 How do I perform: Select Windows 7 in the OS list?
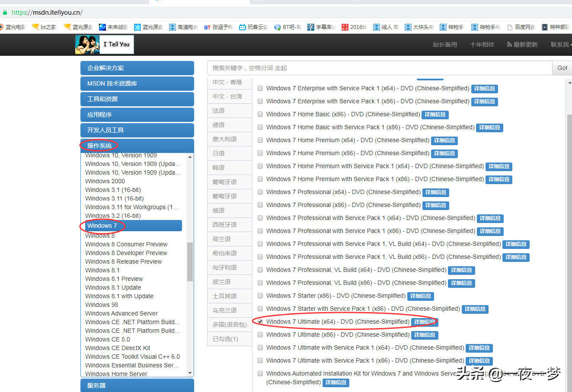click(x=133, y=226)
